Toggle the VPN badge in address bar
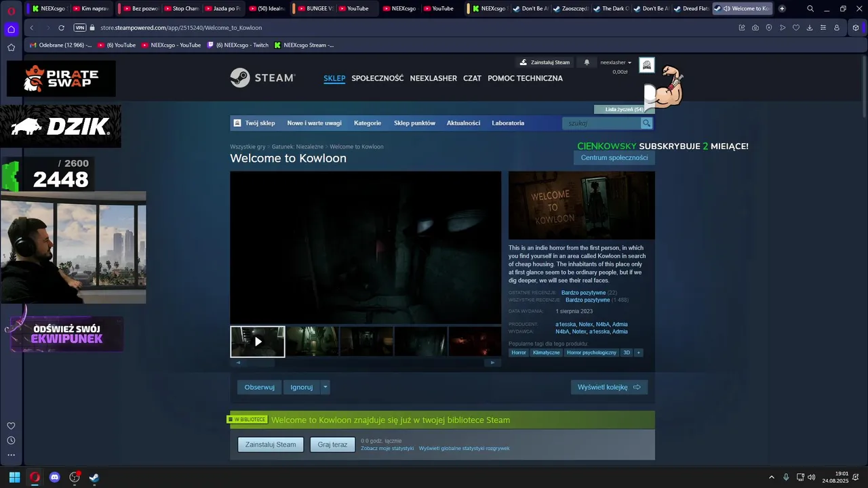868x488 pixels. (79, 28)
